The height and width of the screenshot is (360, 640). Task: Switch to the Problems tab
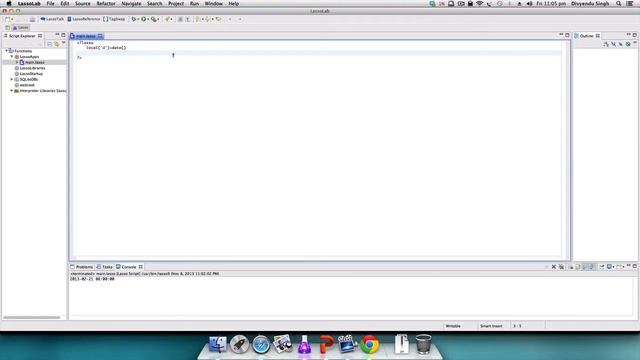click(x=82, y=267)
